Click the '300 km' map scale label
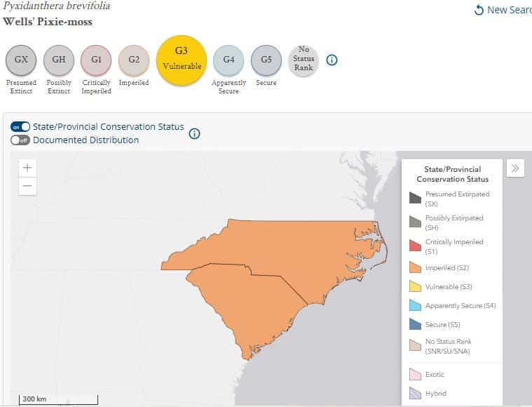532x407 pixels. click(x=34, y=399)
